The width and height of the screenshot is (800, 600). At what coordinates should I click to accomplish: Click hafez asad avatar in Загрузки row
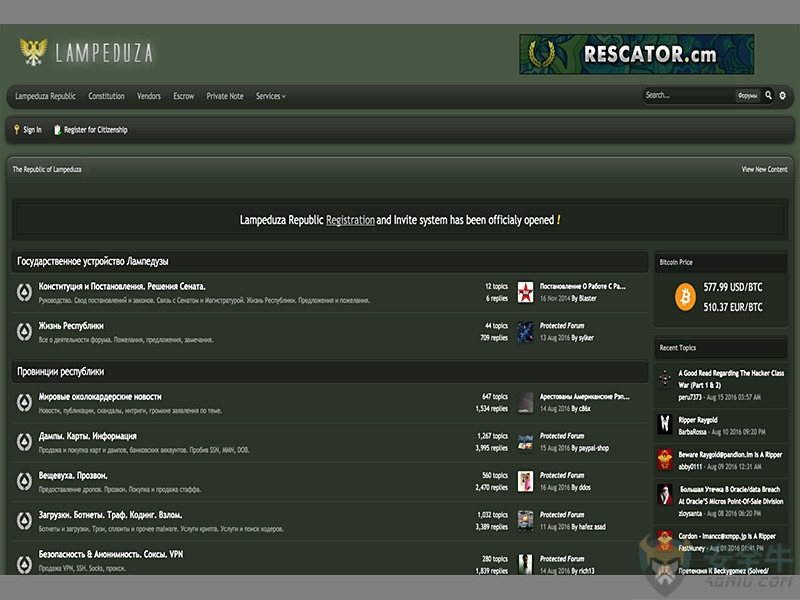click(525, 520)
